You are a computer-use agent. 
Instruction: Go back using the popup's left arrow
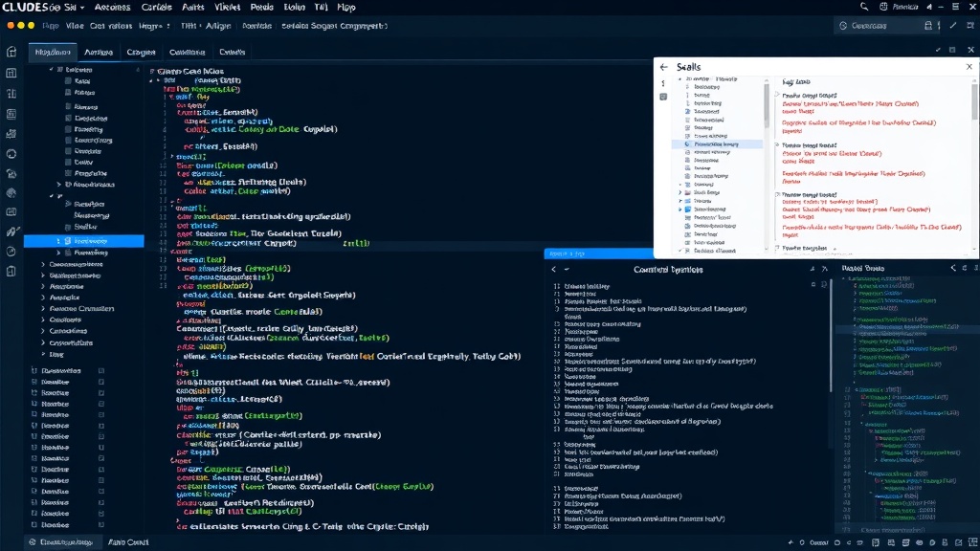tap(664, 67)
